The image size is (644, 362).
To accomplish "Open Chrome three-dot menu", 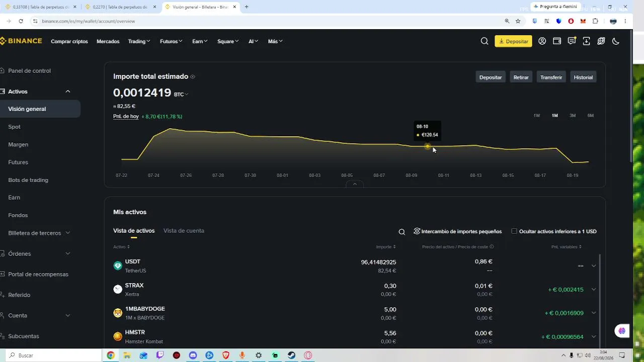I will (x=625, y=21).
